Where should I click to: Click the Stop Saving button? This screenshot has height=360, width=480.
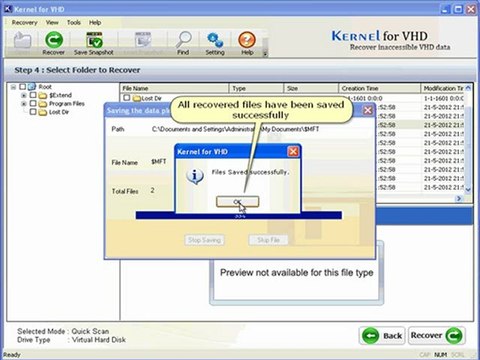pyautogui.click(x=204, y=240)
